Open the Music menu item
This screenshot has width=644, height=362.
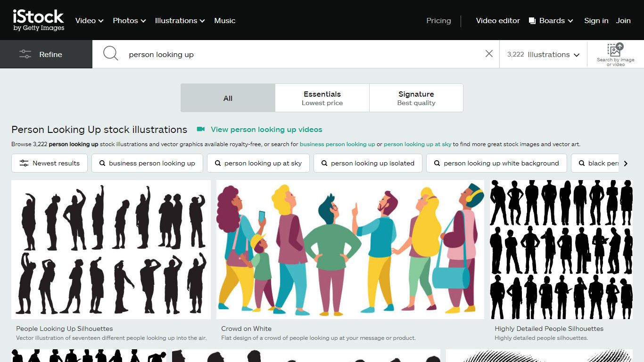click(x=225, y=21)
